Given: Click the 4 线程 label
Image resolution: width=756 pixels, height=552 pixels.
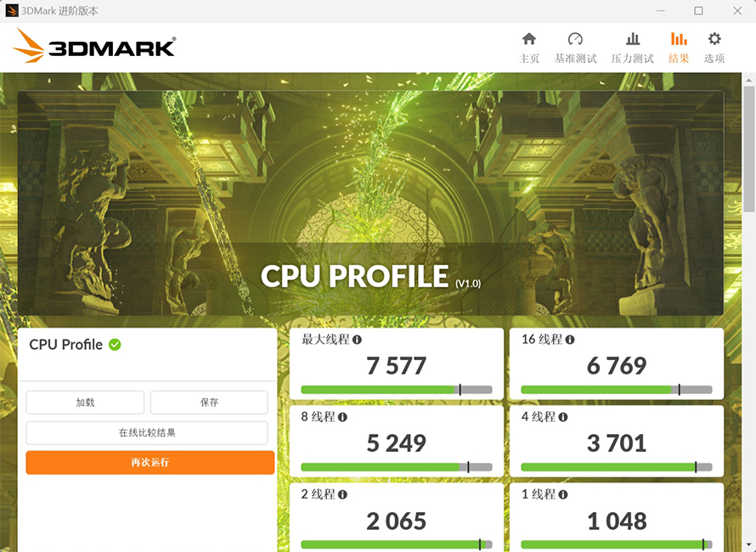Looking at the screenshot, I should click(x=539, y=416).
